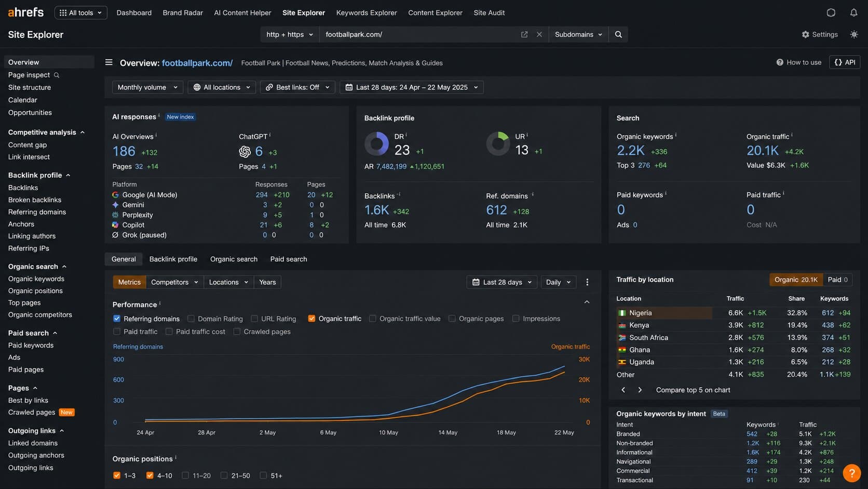
Task: Open Keywords Explorer in top menu
Action: pyautogui.click(x=367, y=12)
